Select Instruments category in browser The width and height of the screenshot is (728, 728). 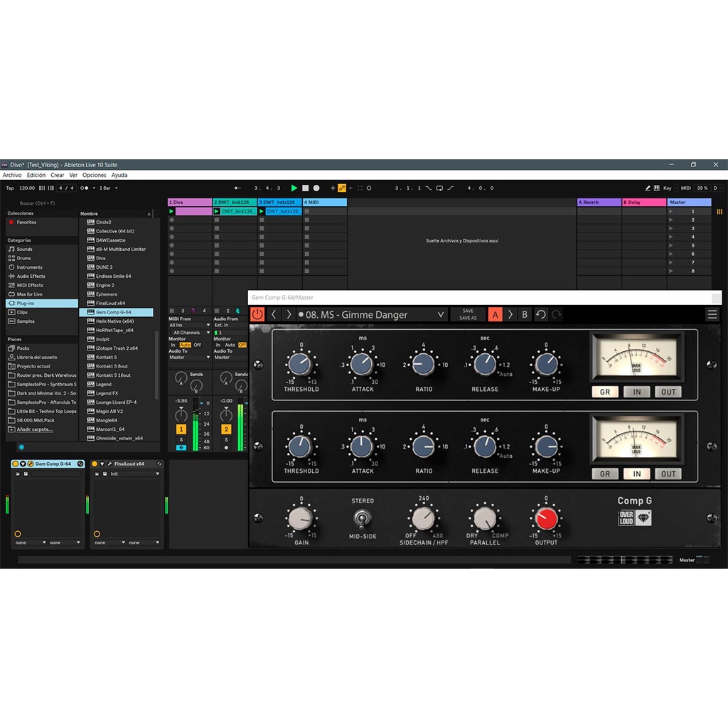[x=42, y=267]
